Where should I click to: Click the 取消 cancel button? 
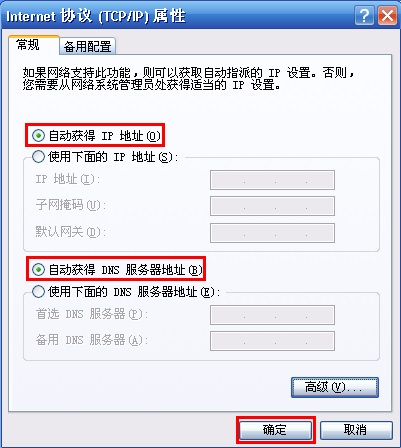[x=356, y=430]
